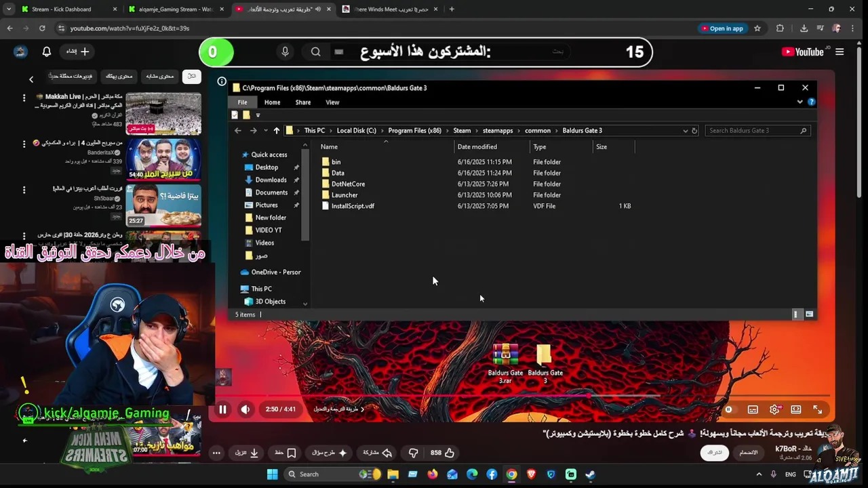
Task: Switch YouTube player to theater mode
Action: (796, 409)
